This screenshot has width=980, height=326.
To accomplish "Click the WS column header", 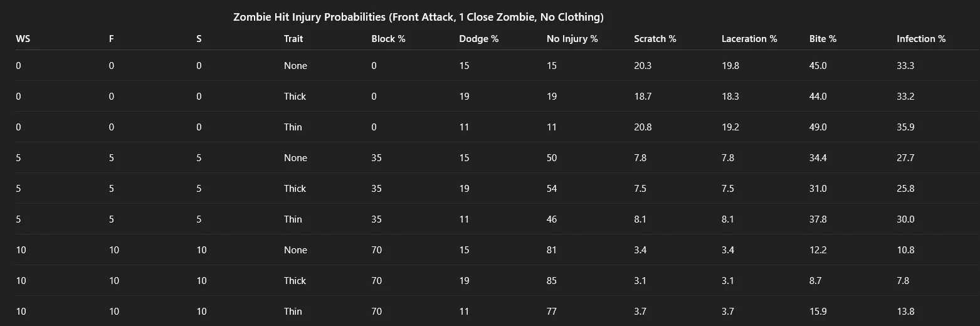I will click(x=23, y=39).
